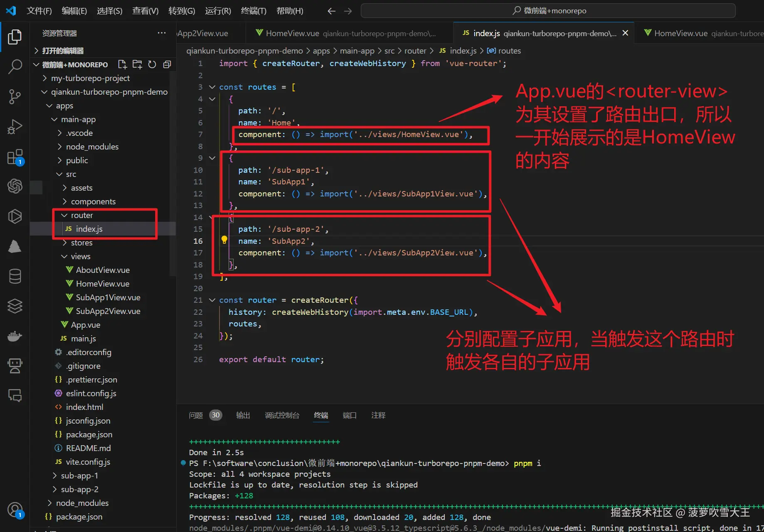This screenshot has width=764, height=532.
Task: Open the Source Control view
Action: [x=15, y=96]
